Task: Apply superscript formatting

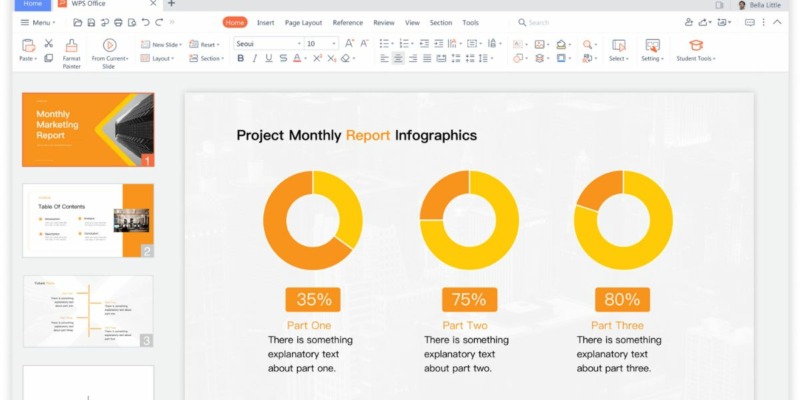Action: [x=317, y=58]
